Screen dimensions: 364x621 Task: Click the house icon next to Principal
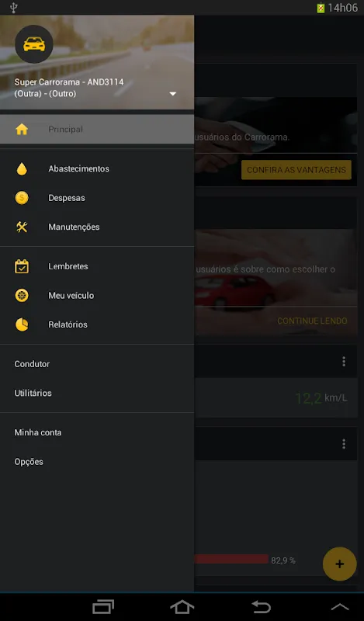click(x=22, y=129)
